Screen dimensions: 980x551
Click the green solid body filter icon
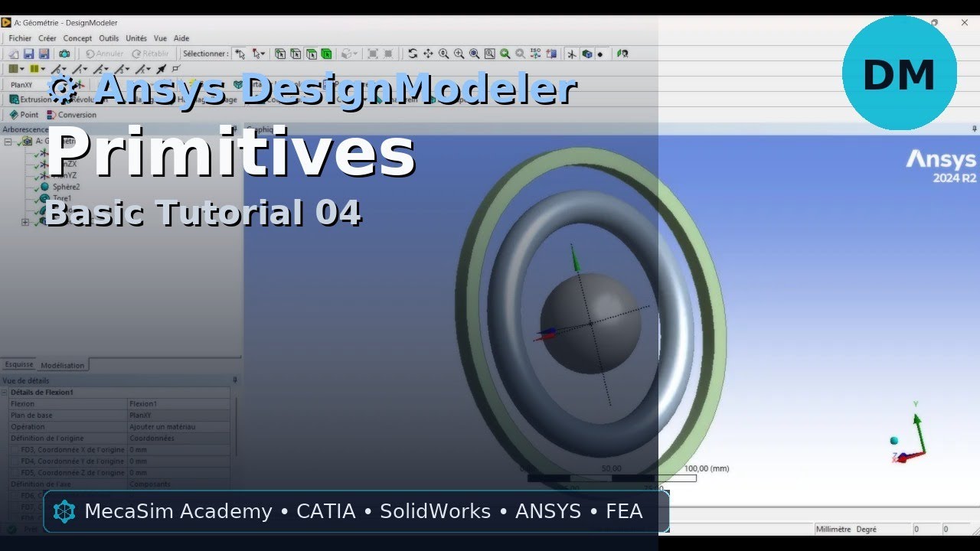(327, 54)
